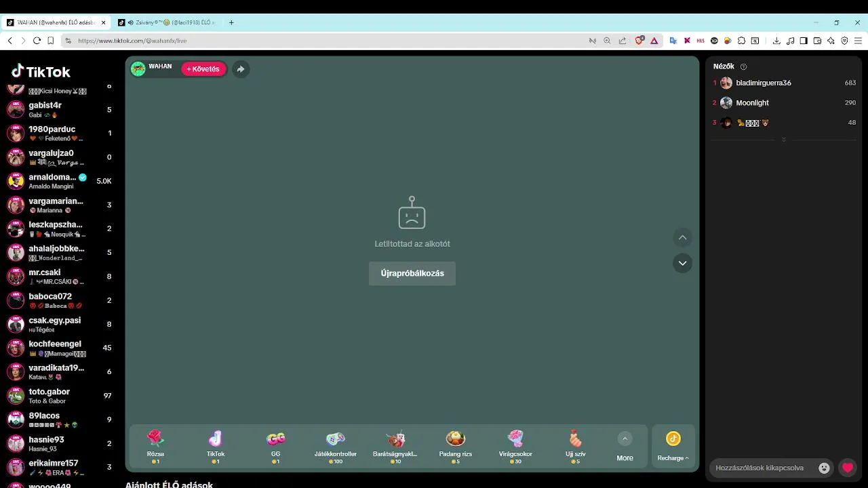Click the address bar share icon
This screenshot has width=868, height=488.
point(623,41)
